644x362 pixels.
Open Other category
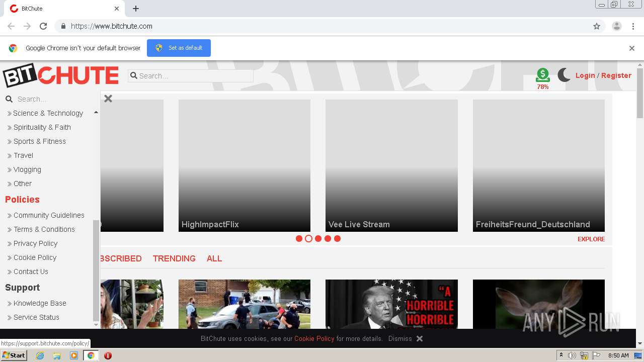[x=22, y=184]
